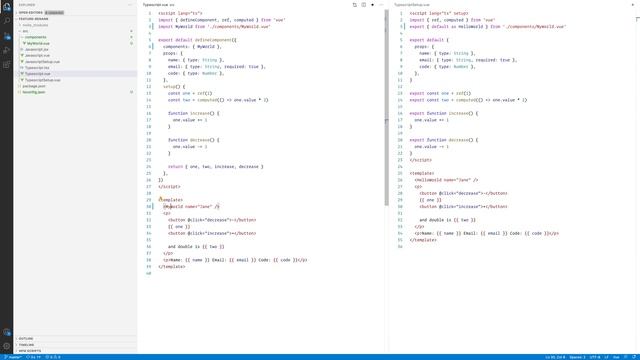Click line number 40 in left editor gutter
This screenshot has width=640, height=360.
(x=149, y=273)
